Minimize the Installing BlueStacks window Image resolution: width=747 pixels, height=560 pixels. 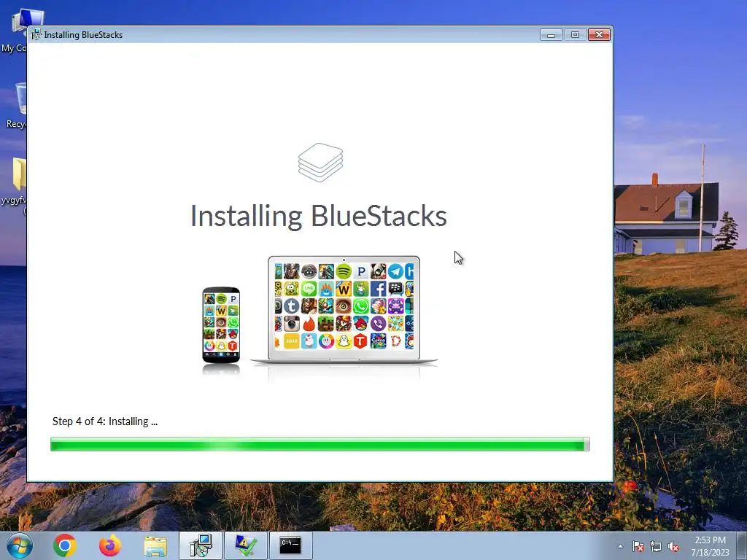pos(551,35)
